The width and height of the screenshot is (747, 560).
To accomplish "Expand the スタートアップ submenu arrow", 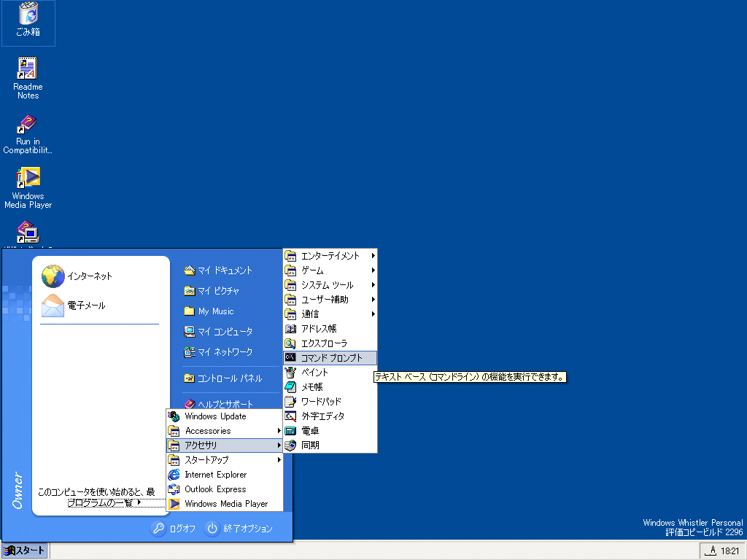I will 279,460.
